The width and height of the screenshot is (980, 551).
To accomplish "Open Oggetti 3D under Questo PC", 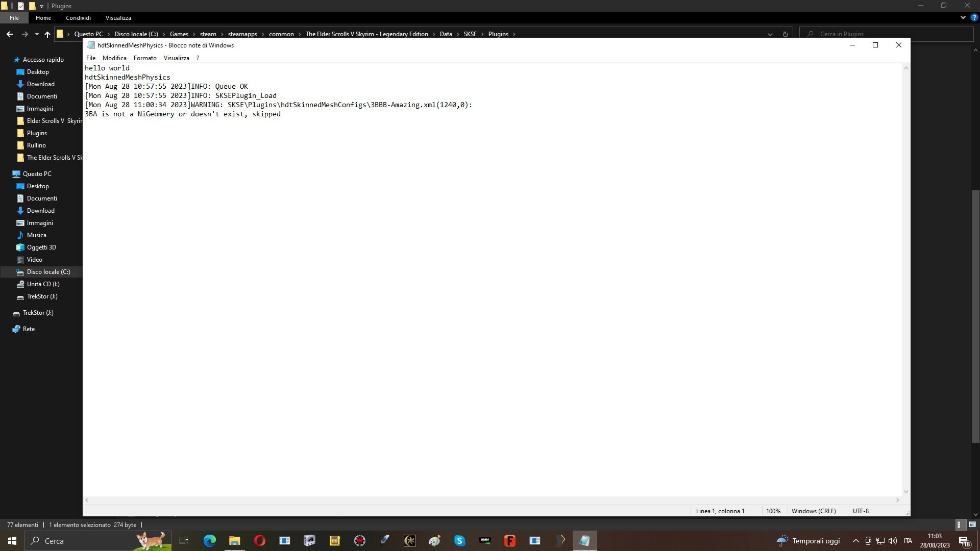I will pyautogui.click(x=41, y=247).
